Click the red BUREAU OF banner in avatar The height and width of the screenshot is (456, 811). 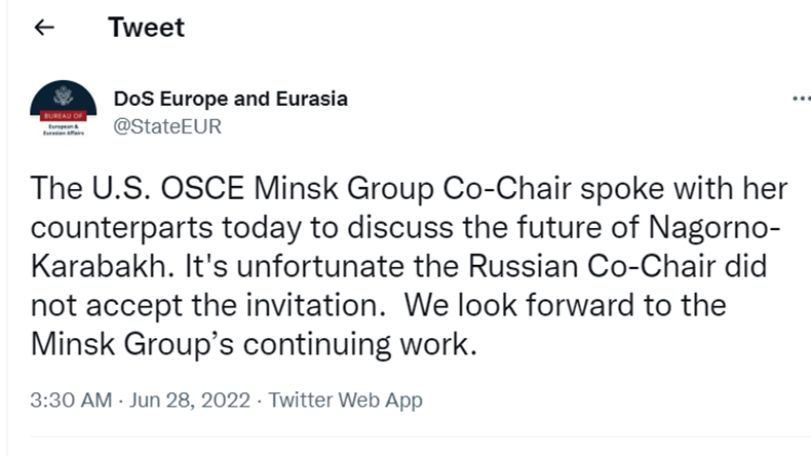click(63, 115)
